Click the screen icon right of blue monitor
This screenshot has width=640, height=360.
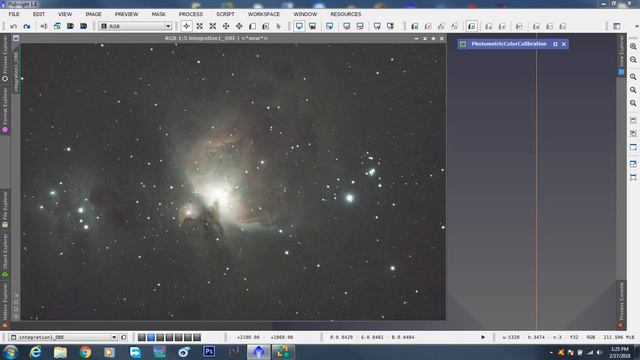point(312,26)
